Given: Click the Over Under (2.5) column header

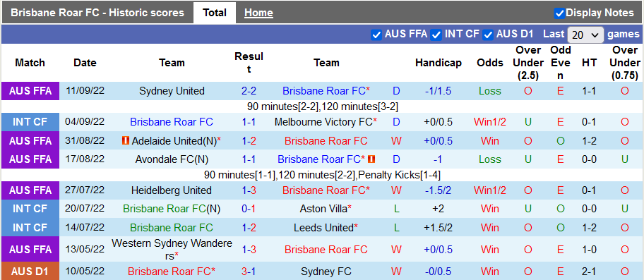Looking at the screenshot, I should point(527,63).
